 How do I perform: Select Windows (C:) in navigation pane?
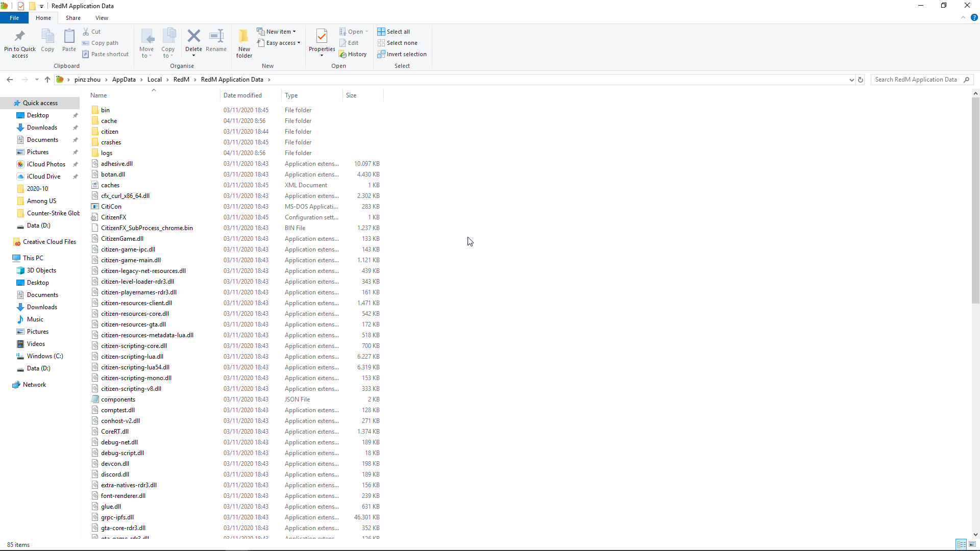tap(45, 356)
